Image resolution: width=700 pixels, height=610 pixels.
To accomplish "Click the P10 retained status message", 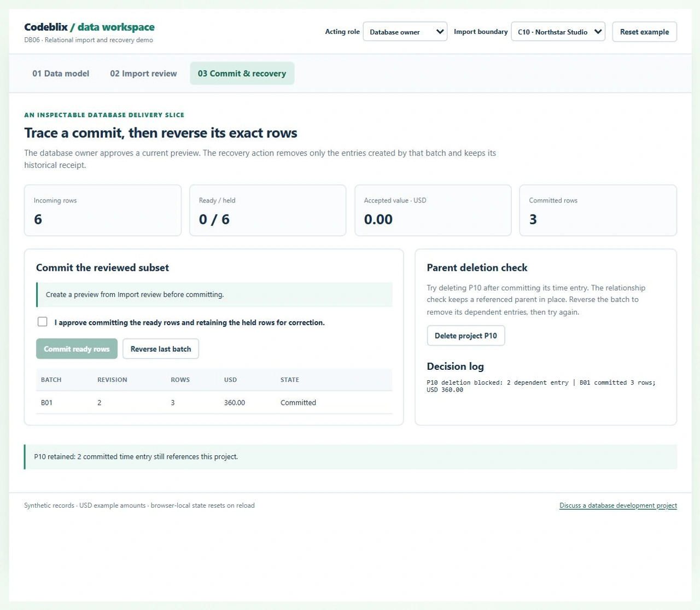I will pos(351,457).
